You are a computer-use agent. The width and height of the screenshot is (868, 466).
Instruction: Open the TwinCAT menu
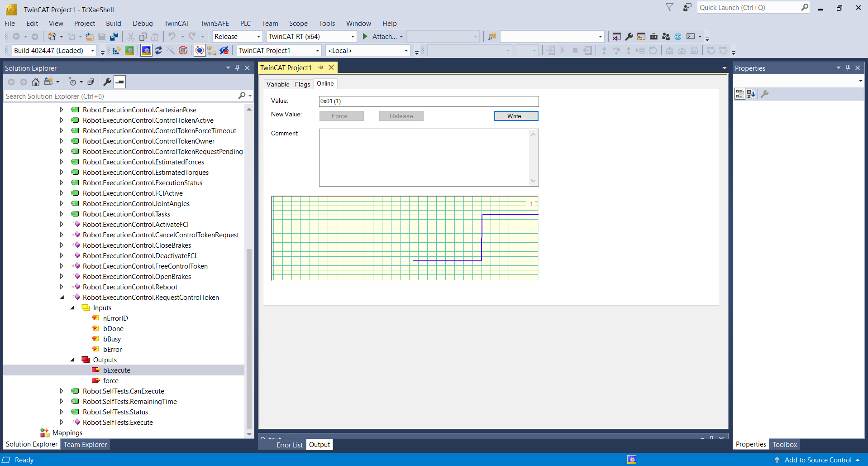coord(176,24)
